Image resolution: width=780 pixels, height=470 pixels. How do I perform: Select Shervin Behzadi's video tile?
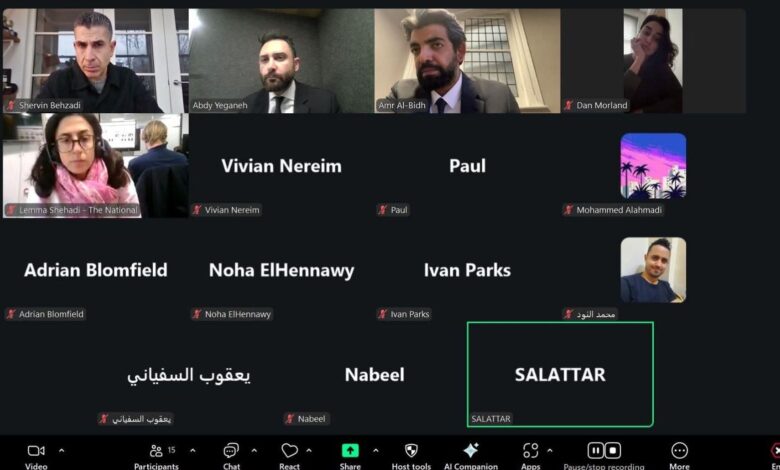click(96, 61)
